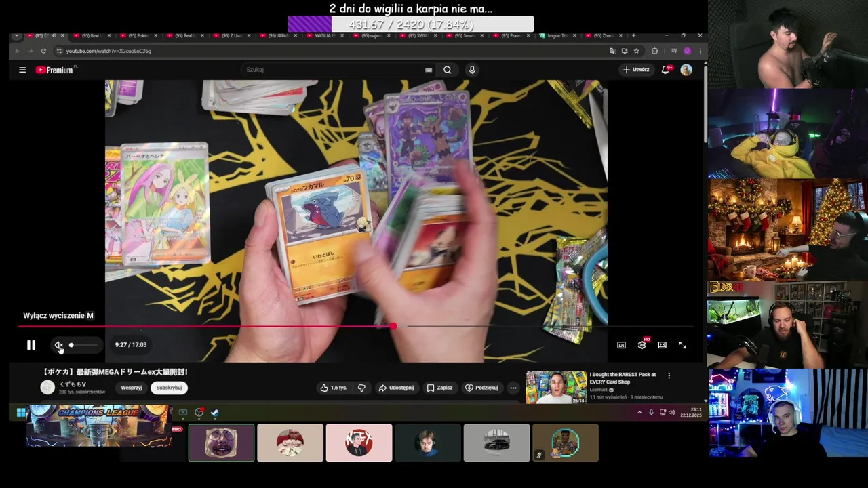Select the car avatar participant tile
This screenshot has height=488, width=868.
pyautogui.click(x=496, y=443)
